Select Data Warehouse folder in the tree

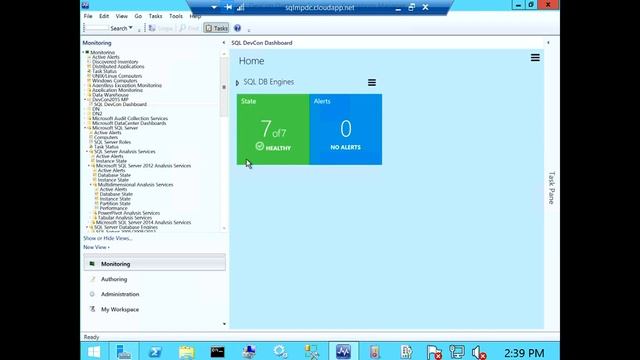coord(110,95)
